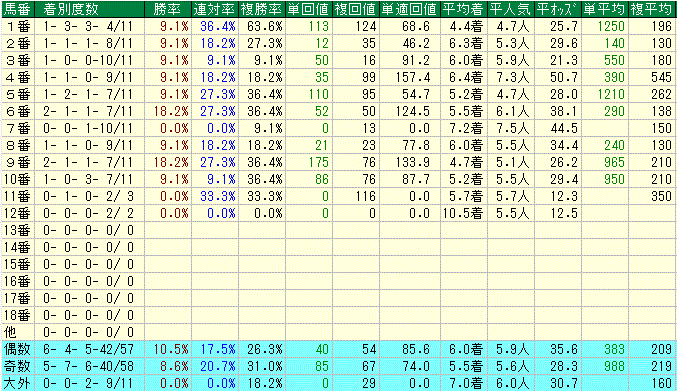Viewport: 677px width, 391px height.
Task: Select the 12番 row label
Action: (x=18, y=213)
